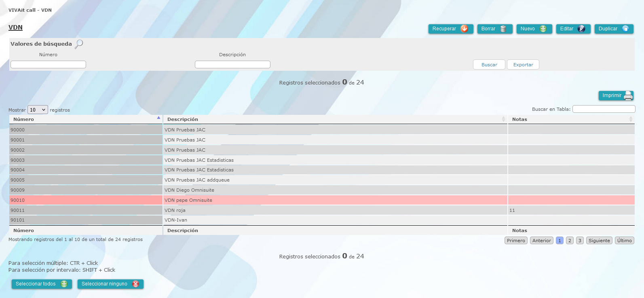The height and width of the screenshot is (298, 644).
Task: Select row 90004
Action: 322,170
